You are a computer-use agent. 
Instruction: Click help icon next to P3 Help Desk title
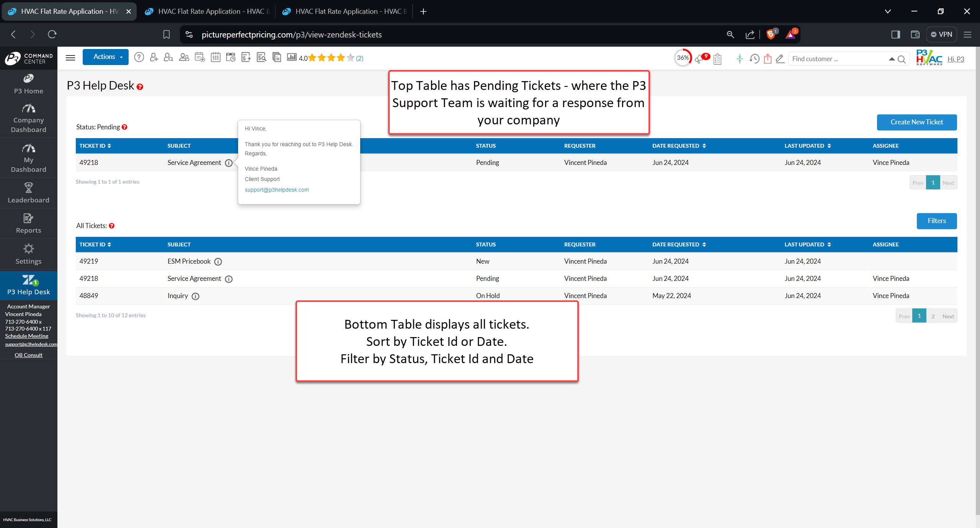[x=140, y=87]
